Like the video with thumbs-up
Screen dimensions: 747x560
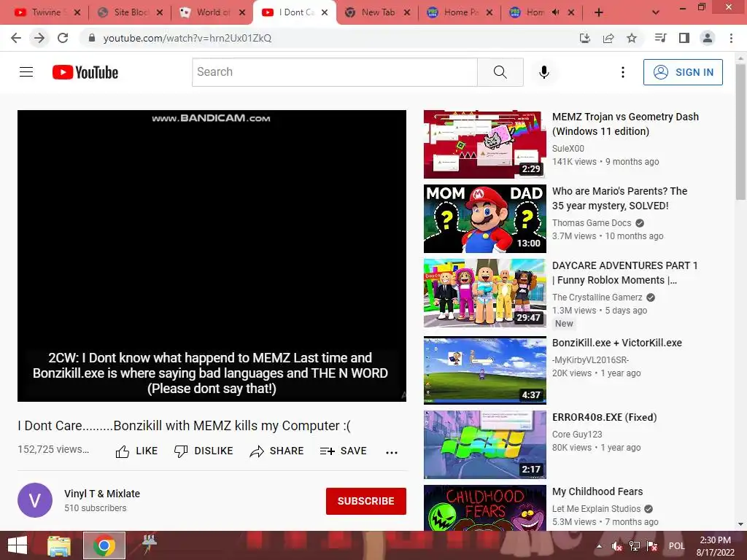[136, 451]
